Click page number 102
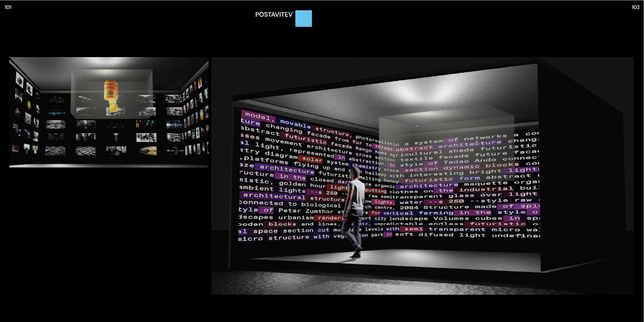Viewport: 644px width, 322px height. (x=635, y=7)
